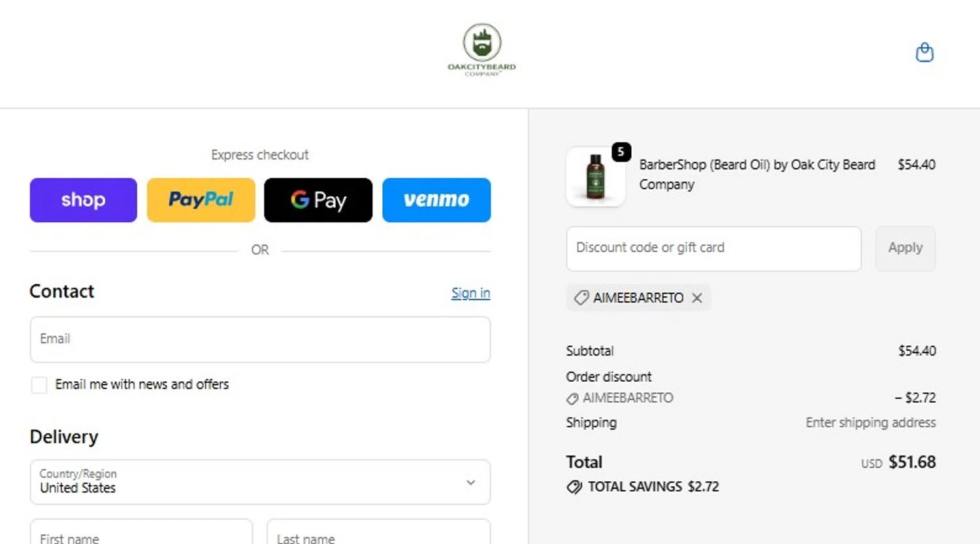Click the tag icon in the AIMEEBARRETO chip
This screenshot has width=980, height=544.
point(581,298)
